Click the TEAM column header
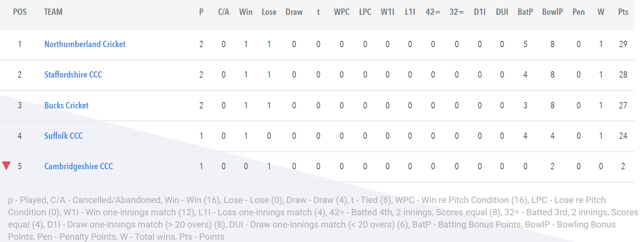 [x=53, y=12]
